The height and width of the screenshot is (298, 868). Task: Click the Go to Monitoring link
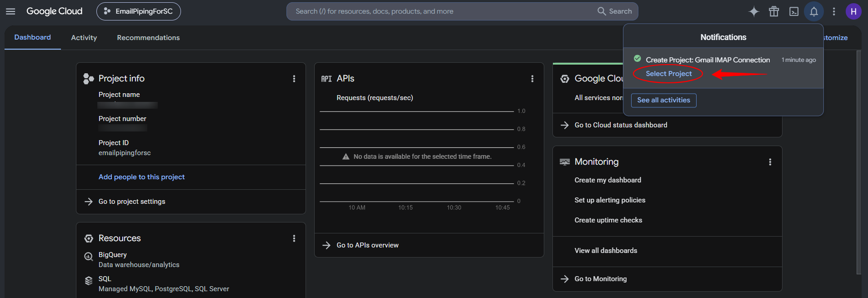pos(601,279)
